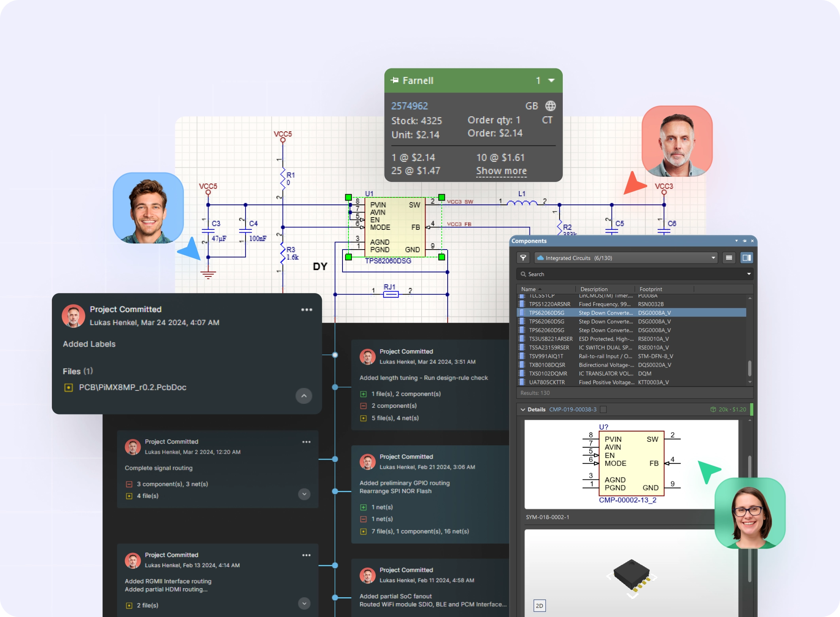
Task: Click the 20k supply box icon
Action: tap(713, 410)
